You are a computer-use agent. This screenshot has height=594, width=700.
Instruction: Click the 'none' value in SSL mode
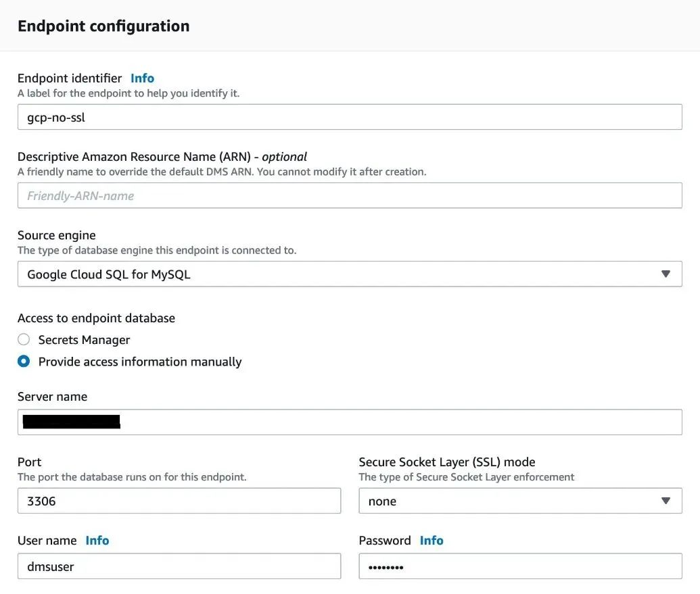(382, 501)
